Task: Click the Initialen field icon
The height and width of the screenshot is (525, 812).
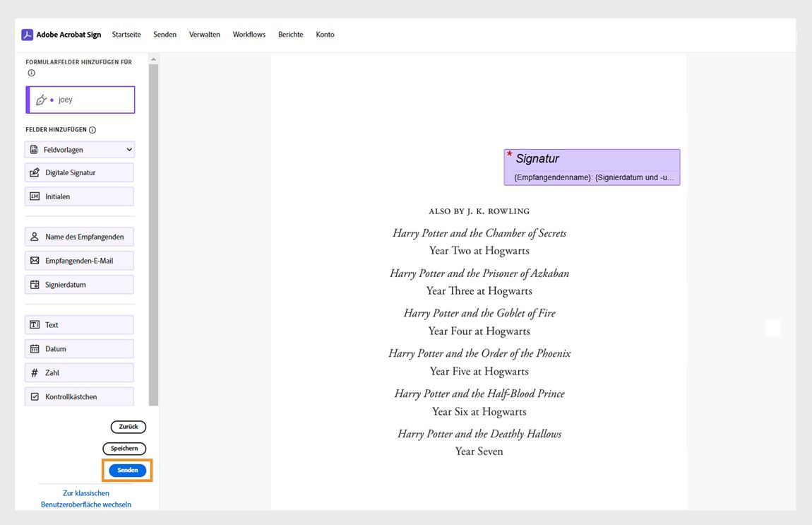Action: pyautogui.click(x=35, y=196)
